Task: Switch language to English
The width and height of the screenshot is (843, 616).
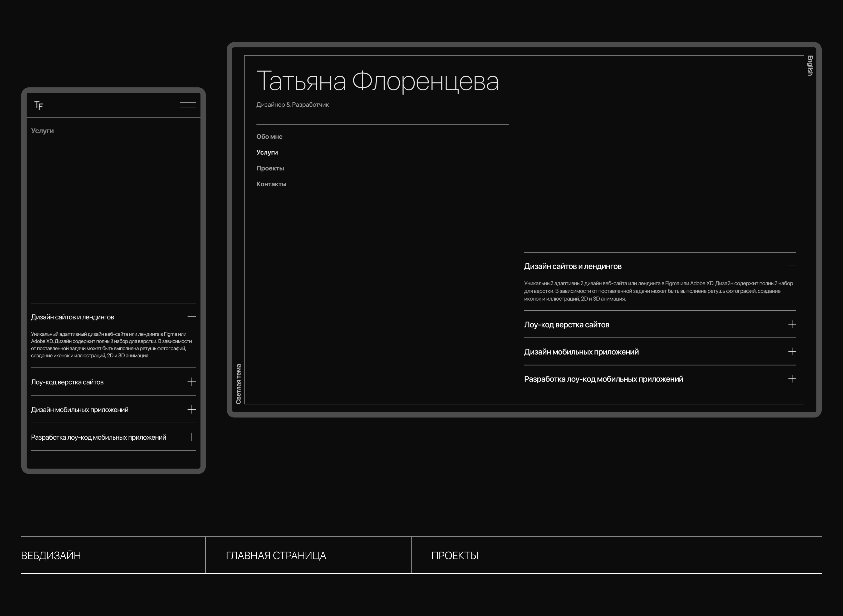Action: point(810,66)
